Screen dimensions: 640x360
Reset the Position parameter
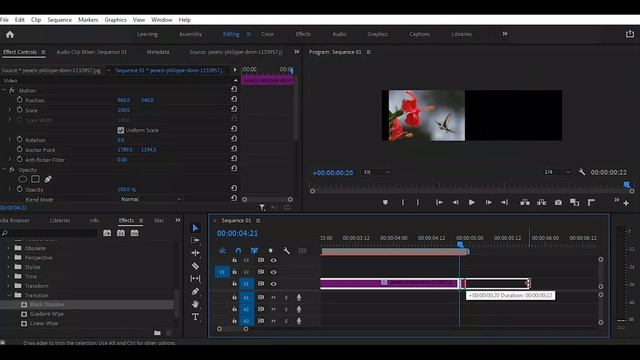pyautogui.click(x=234, y=99)
